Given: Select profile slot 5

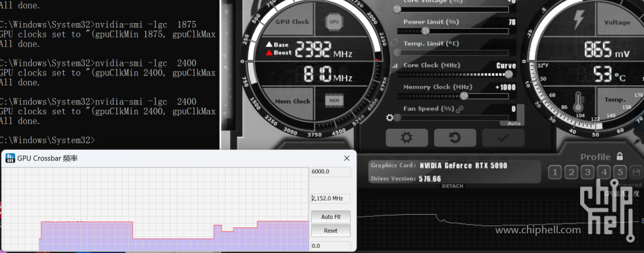Looking at the screenshot, I should coord(620,172).
